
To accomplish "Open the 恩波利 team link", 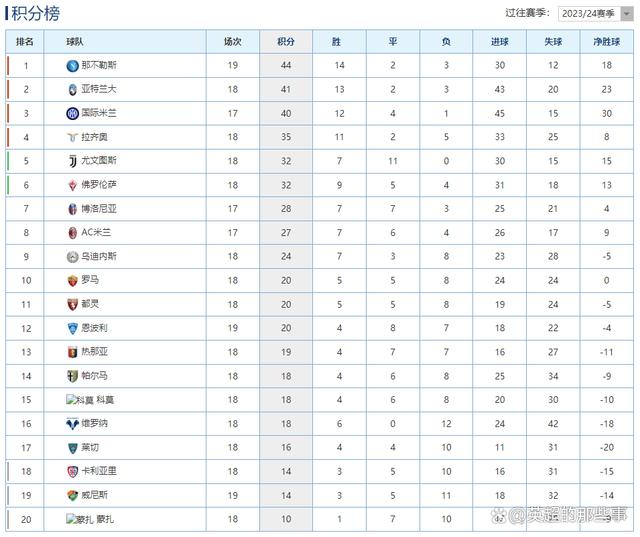I will coord(95,328).
